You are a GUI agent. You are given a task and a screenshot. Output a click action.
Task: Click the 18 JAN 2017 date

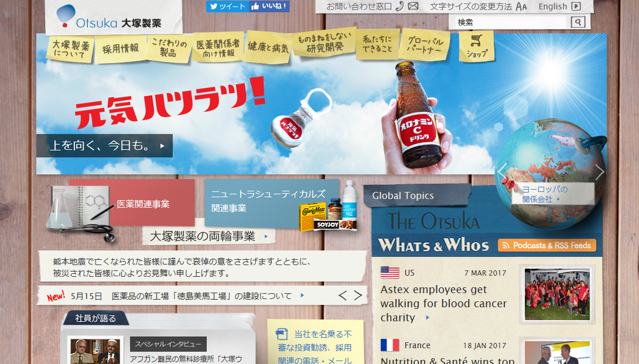click(484, 345)
